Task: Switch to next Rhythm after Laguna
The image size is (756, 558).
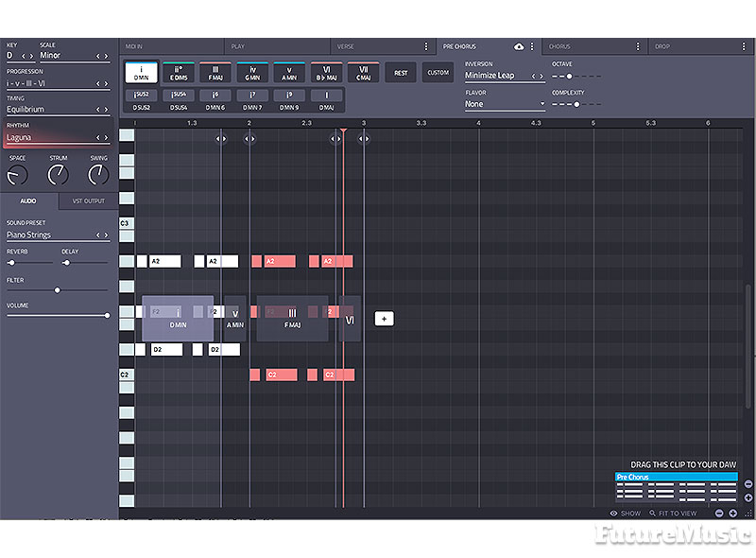Action: [x=106, y=137]
